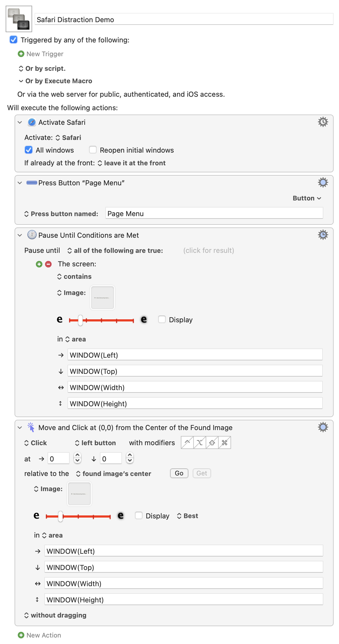Open gear menu for Activate Safari action
Viewport: 339px width, 644px height.
(323, 122)
